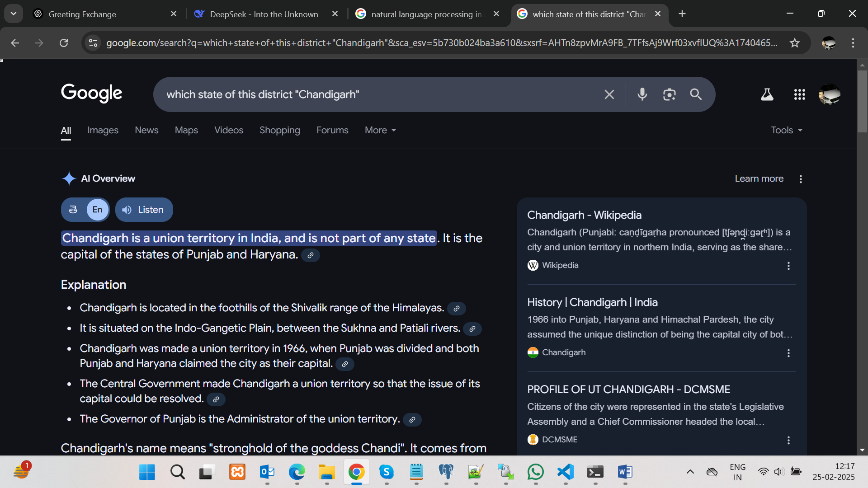Open File Explorer from taskbar
This screenshot has height=488, width=868.
[326, 472]
